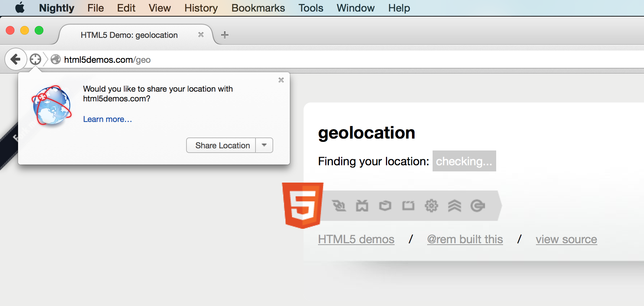Go back using the back arrow button

click(16, 59)
